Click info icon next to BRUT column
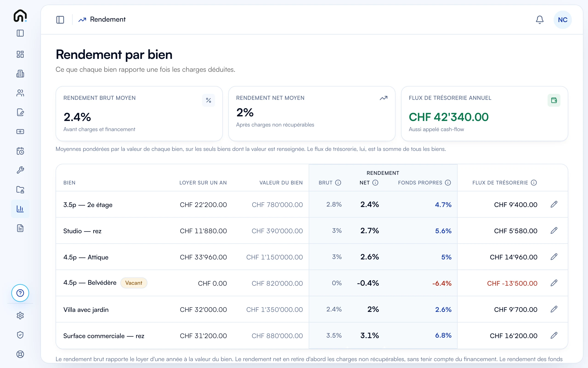 click(338, 183)
